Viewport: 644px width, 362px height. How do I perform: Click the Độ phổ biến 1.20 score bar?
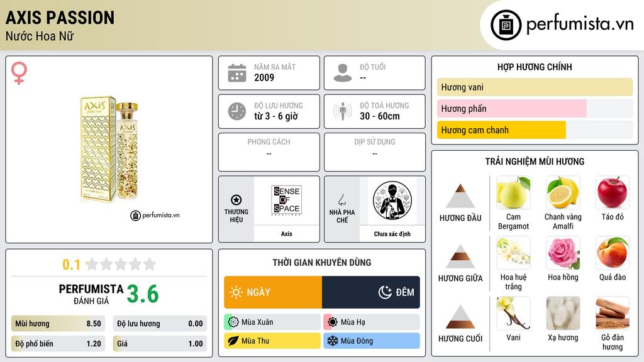coord(58,344)
